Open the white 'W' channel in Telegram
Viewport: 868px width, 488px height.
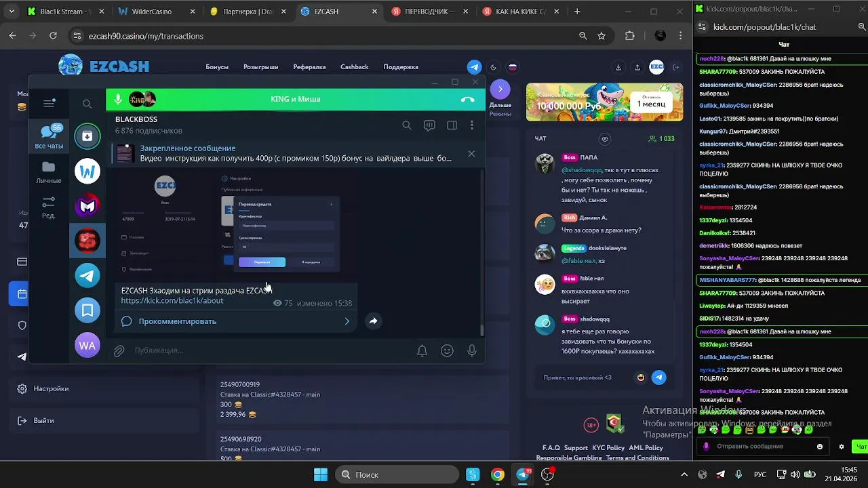87,171
